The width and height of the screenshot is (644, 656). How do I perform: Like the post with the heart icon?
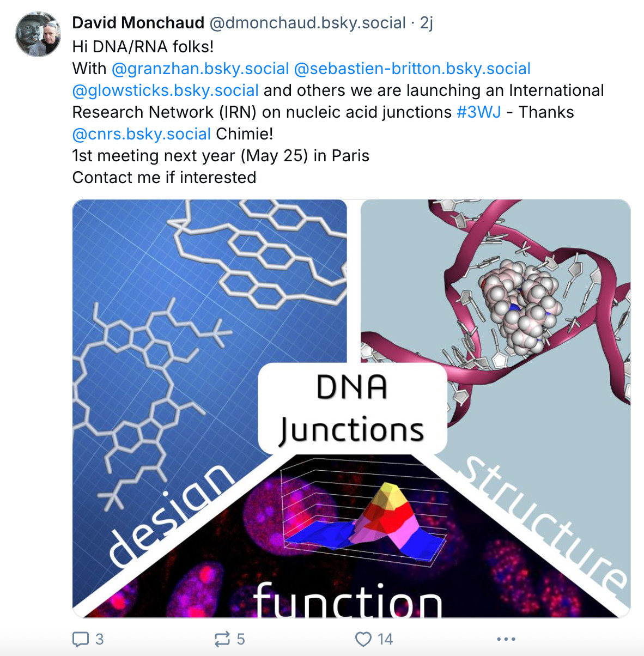363,639
